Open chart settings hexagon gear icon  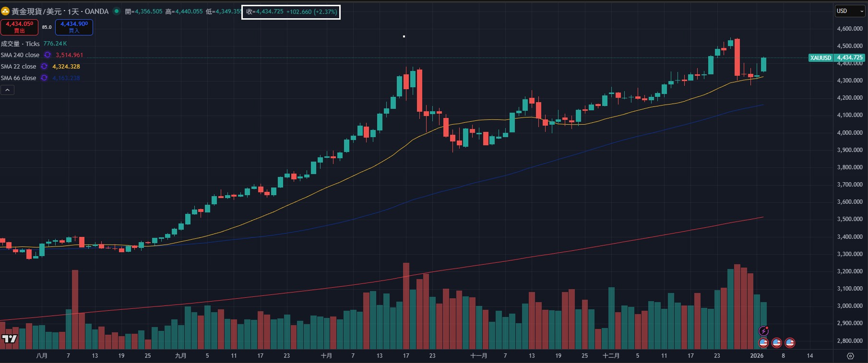850,356
